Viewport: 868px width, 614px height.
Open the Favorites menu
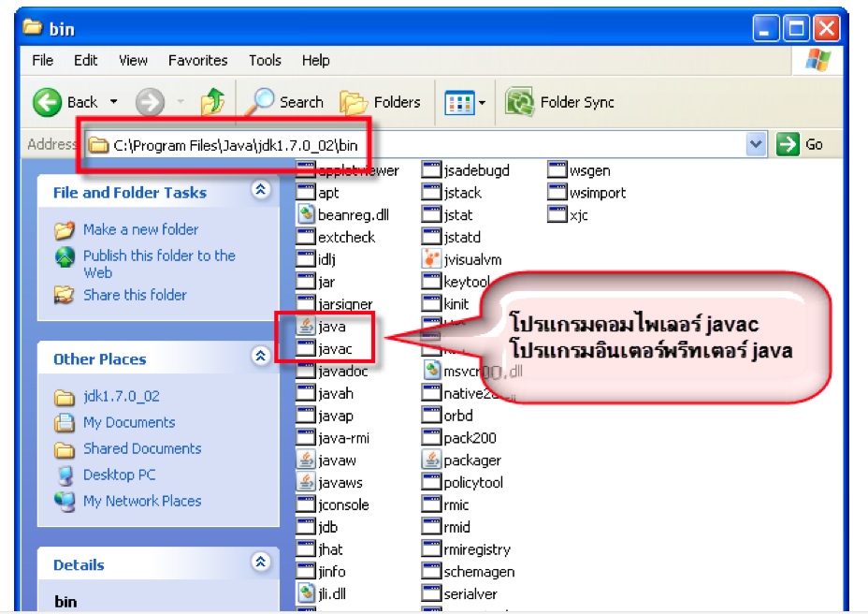pyautogui.click(x=197, y=60)
